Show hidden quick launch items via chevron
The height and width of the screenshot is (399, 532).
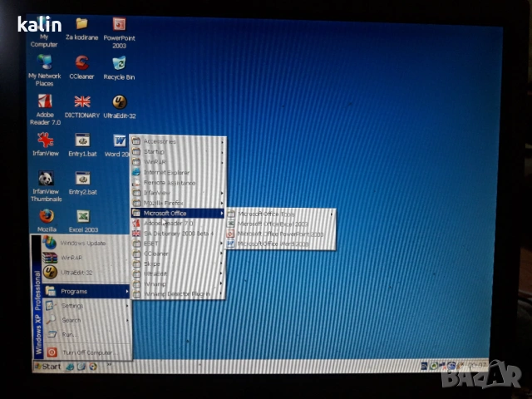110,365
